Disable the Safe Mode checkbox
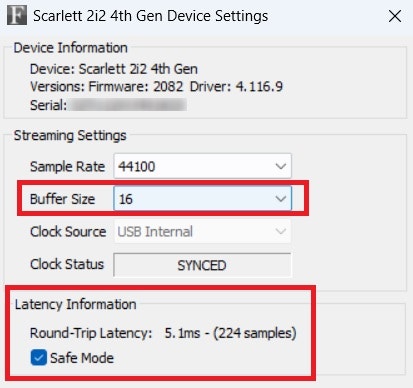This screenshot has width=413, height=388. (39, 358)
